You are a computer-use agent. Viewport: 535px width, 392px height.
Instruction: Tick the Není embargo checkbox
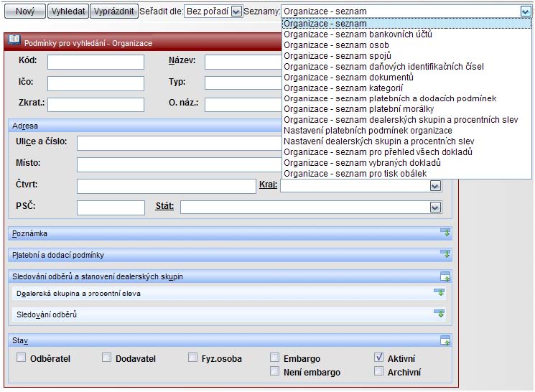tap(274, 371)
